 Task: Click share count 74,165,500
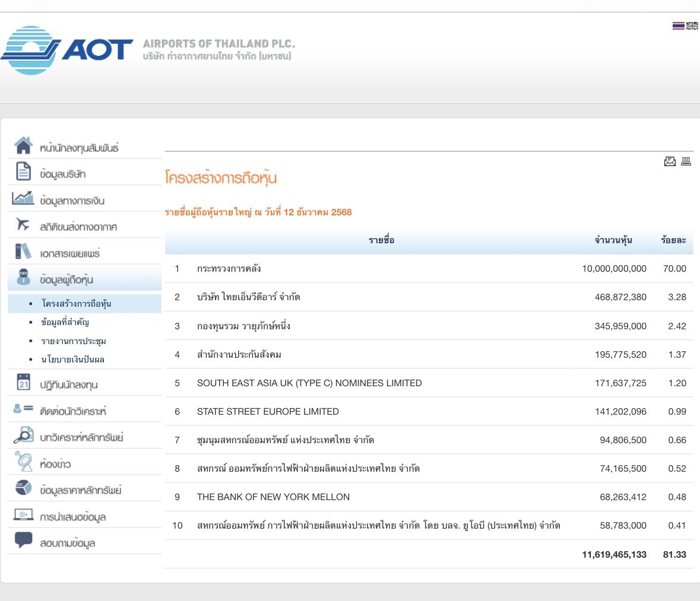pyautogui.click(x=623, y=469)
